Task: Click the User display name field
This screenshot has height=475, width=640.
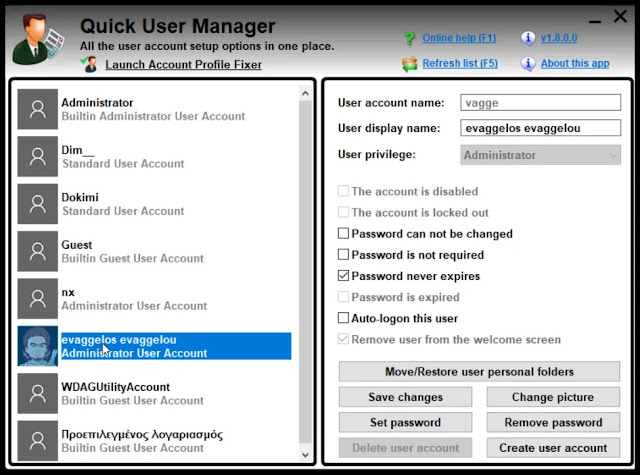Action: (x=540, y=128)
